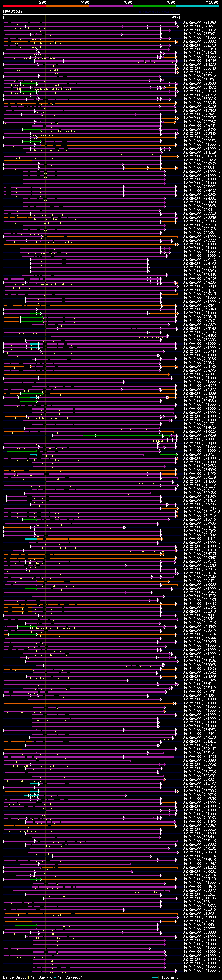
Task: Select the UniRef100_B3M6C2 label
Action: [x=199, y=88]
